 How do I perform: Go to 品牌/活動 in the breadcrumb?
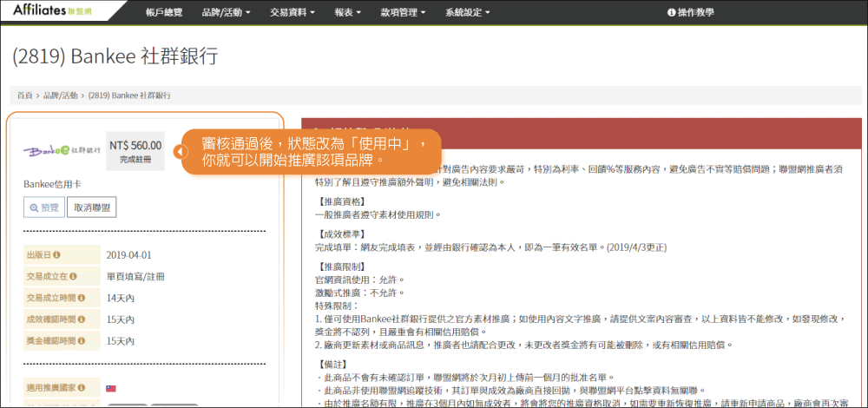(61, 95)
